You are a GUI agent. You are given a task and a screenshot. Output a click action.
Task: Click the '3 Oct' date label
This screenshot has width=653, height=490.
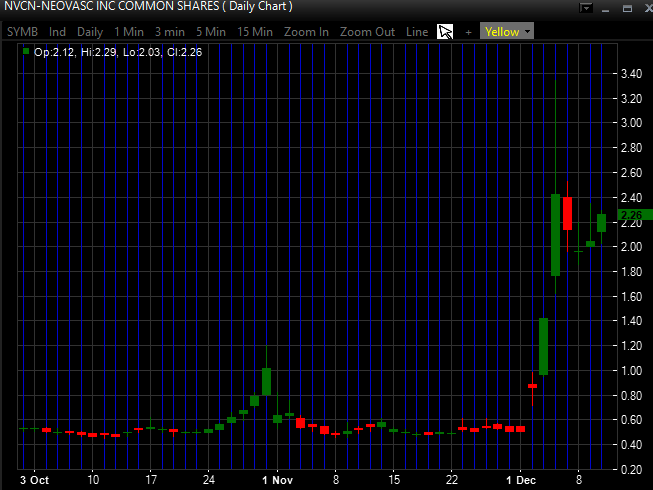click(35, 480)
